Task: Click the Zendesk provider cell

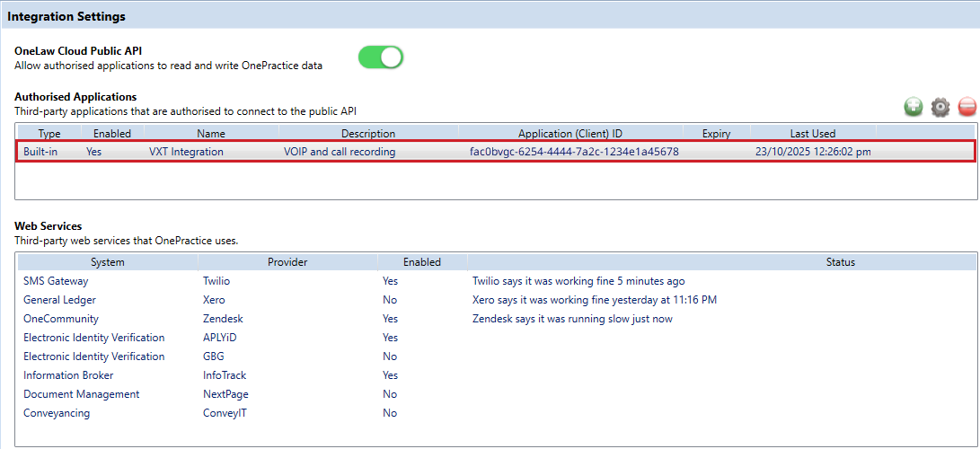Action: [223, 319]
